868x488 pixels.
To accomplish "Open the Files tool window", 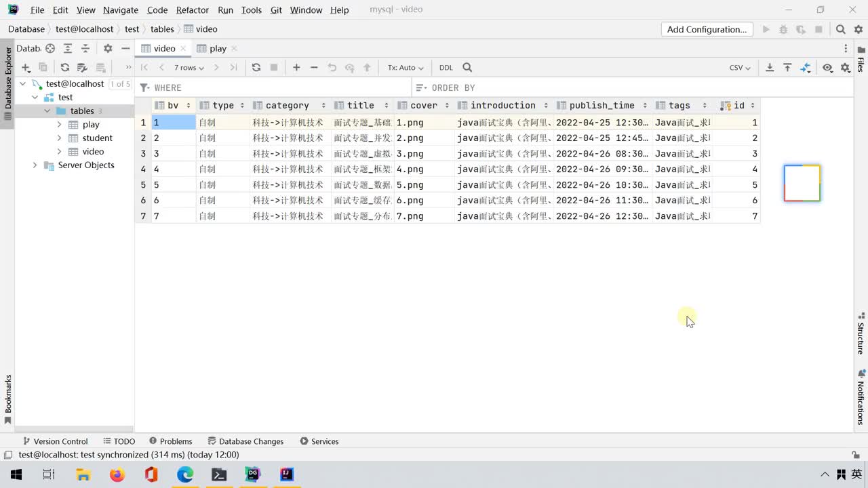I will pyautogui.click(x=861, y=58).
